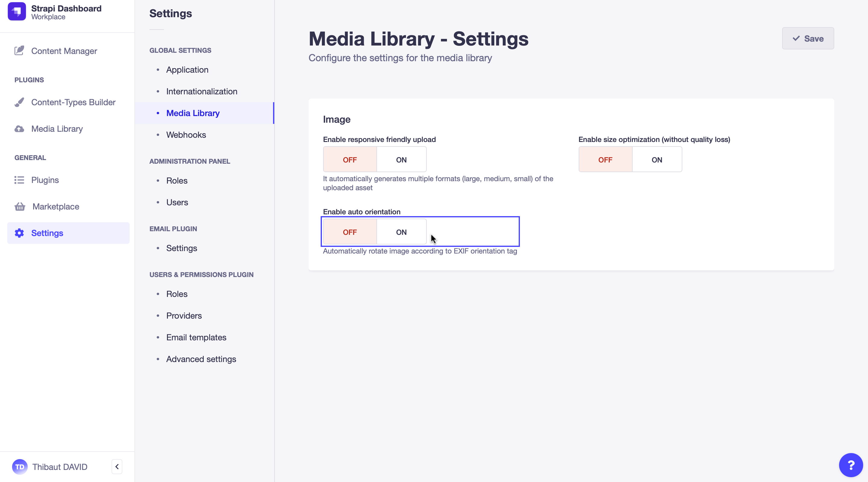Collapse the sidebar with the chevron button
The height and width of the screenshot is (482, 868).
point(117,467)
